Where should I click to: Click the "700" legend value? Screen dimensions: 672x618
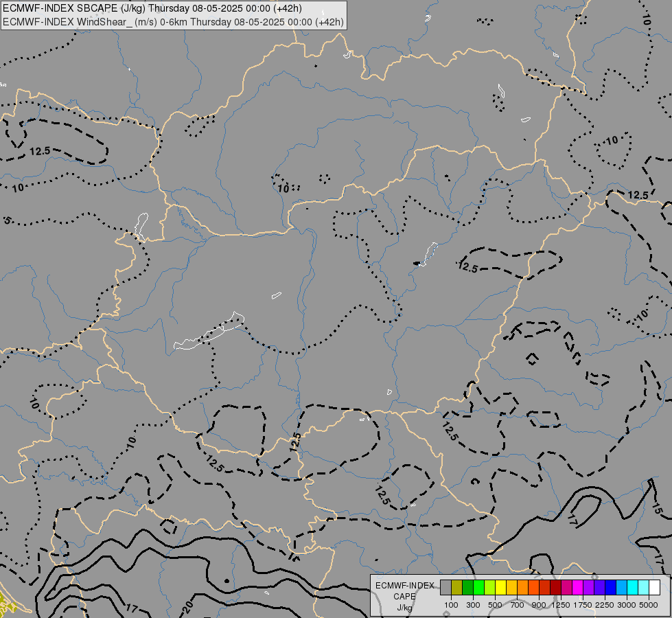point(518,605)
